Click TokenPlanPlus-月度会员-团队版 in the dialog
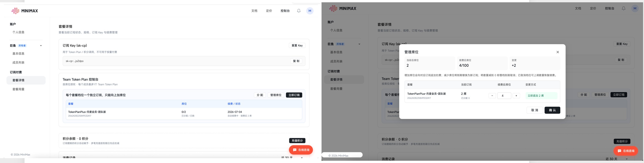The width and height of the screenshot is (644, 163). (x=426, y=94)
